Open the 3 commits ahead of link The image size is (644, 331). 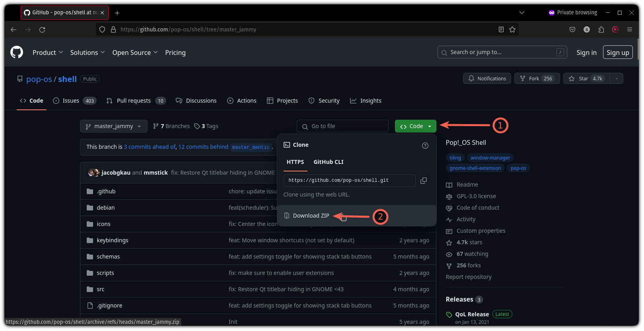tap(150, 147)
